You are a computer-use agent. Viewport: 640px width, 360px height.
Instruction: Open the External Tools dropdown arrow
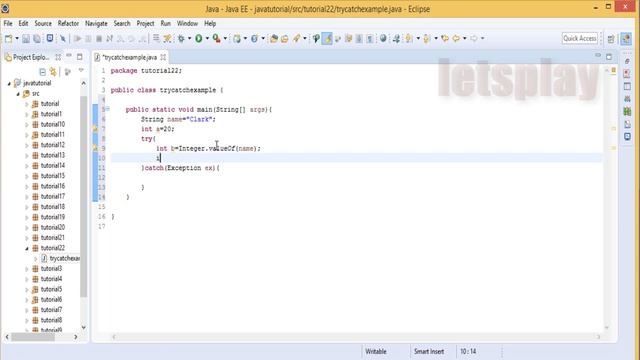[x=225, y=39]
